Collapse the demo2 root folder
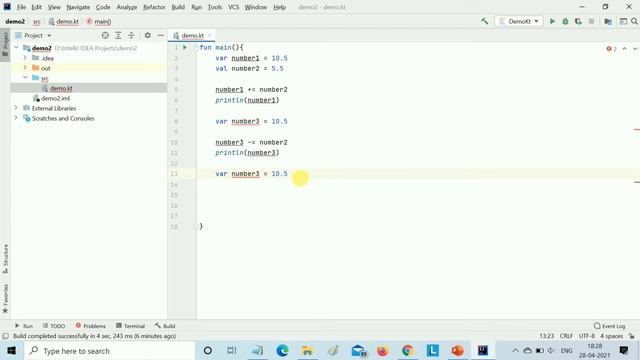This screenshot has height=360, width=640. tap(16, 48)
